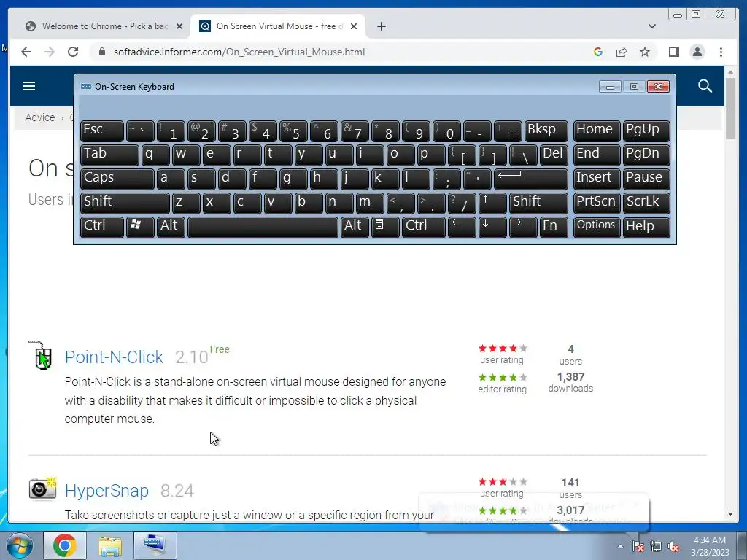Click the Windows logo key on keyboard
The height and width of the screenshot is (560, 747).
(x=140, y=226)
